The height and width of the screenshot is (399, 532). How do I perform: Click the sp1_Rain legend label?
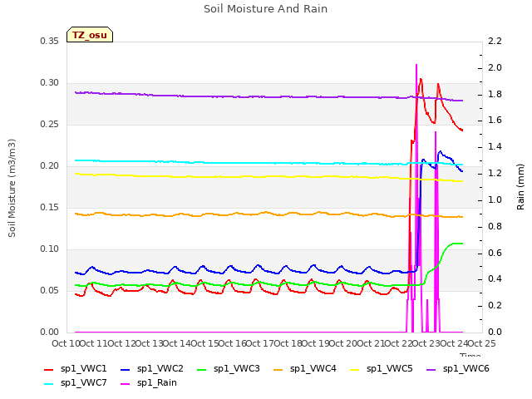pyautogui.click(x=157, y=383)
